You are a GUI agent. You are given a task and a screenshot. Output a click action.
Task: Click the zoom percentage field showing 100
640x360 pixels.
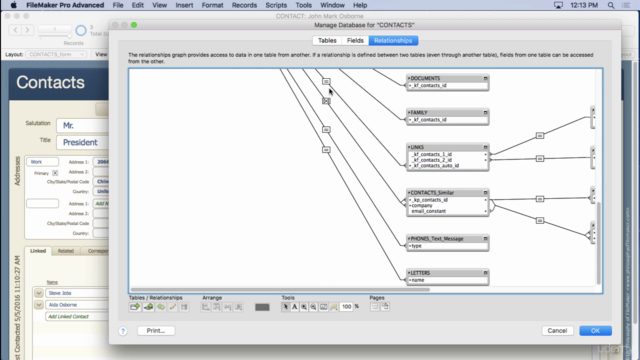(x=347, y=307)
